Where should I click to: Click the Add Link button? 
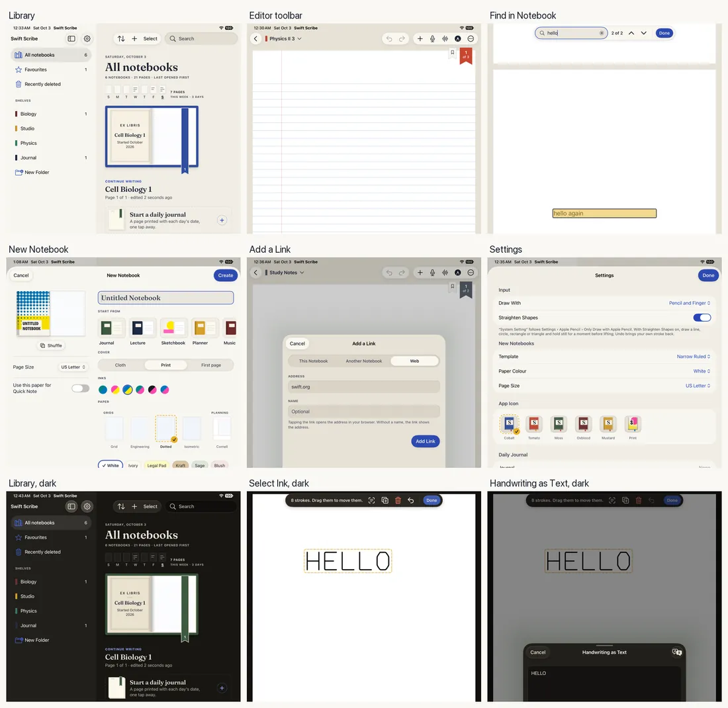pyautogui.click(x=426, y=441)
